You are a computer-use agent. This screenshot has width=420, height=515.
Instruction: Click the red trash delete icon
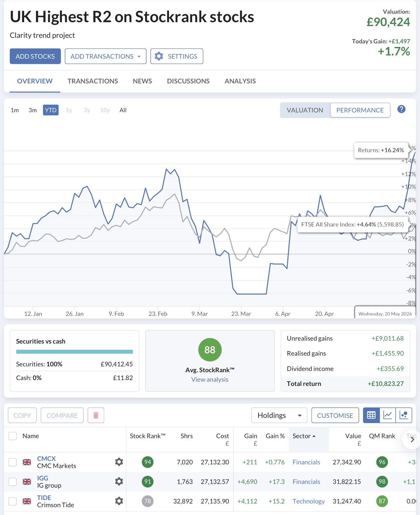(96, 415)
